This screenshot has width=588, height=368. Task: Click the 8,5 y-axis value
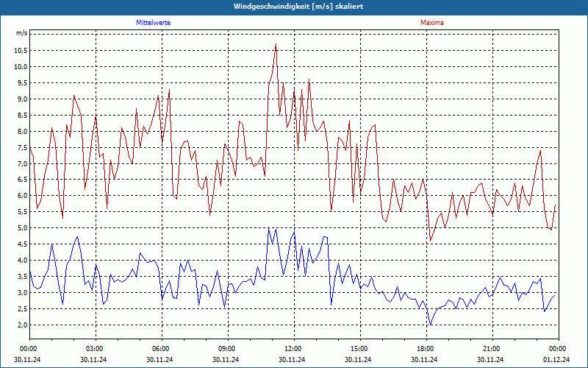click(22, 116)
